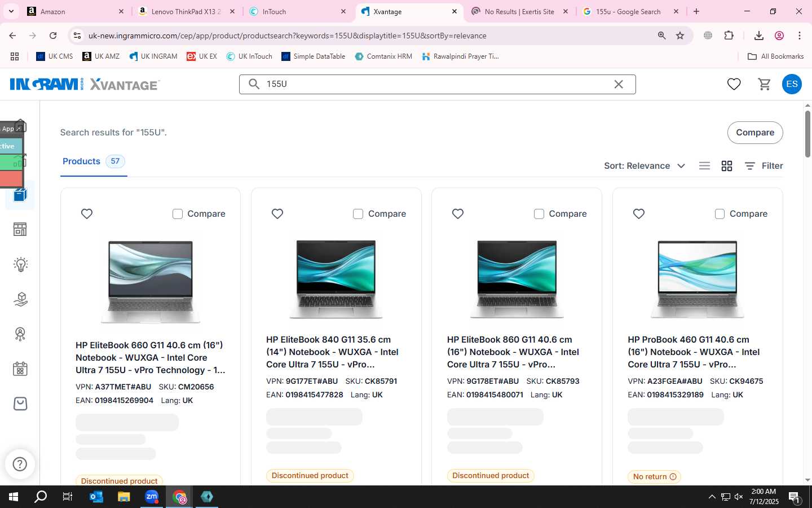Open All Bookmarks folder

coord(775,56)
